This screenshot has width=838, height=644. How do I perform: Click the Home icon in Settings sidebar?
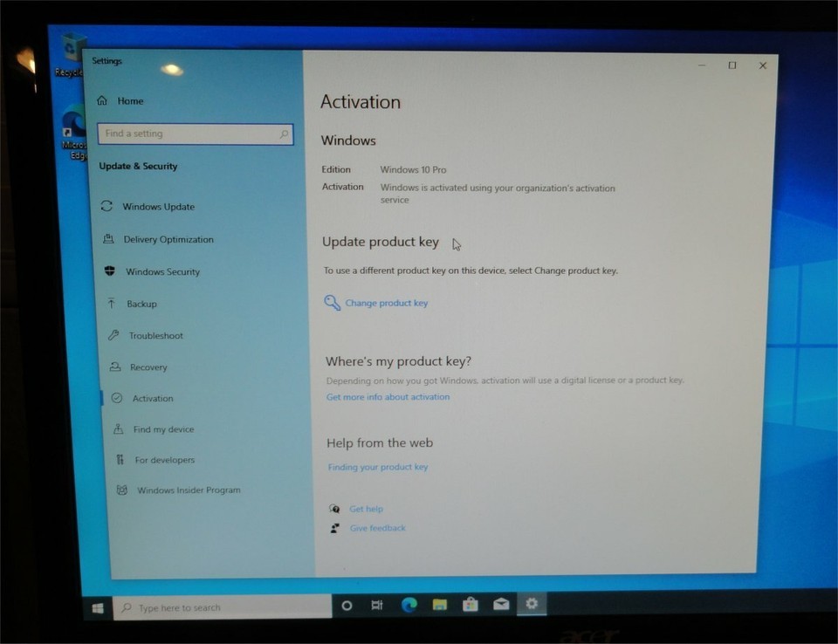pyautogui.click(x=102, y=101)
